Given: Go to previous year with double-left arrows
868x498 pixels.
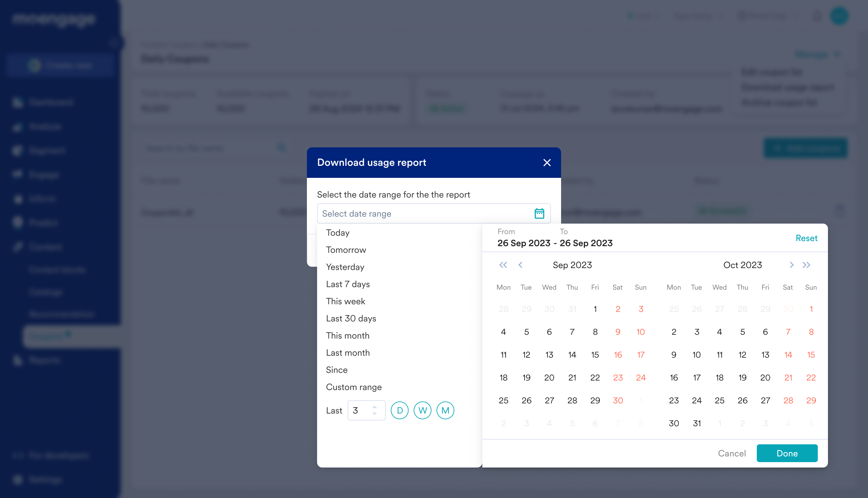Looking at the screenshot, I should [503, 265].
